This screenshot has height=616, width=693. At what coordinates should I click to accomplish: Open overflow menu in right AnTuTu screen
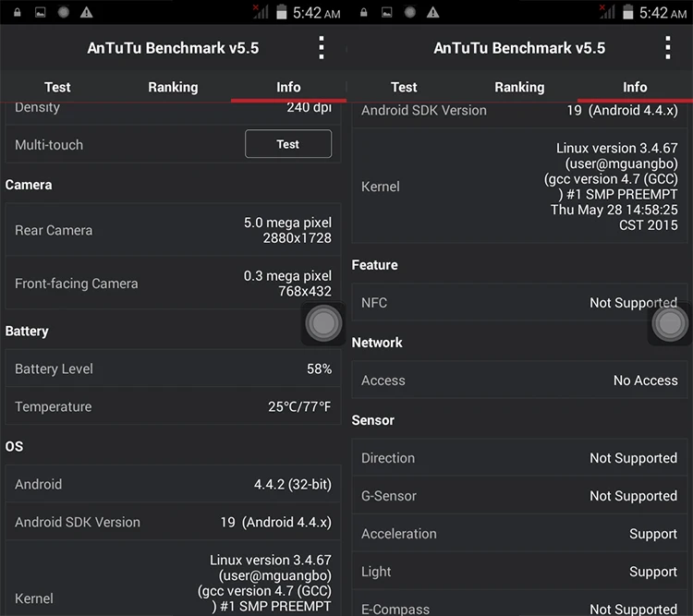pos(668,48)
